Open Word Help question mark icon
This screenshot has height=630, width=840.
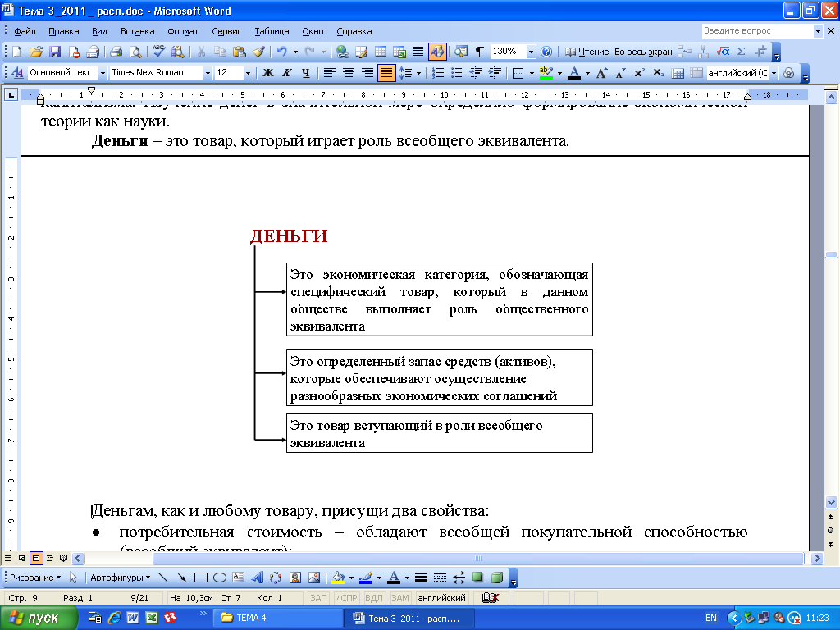click(x=546, y=52)
